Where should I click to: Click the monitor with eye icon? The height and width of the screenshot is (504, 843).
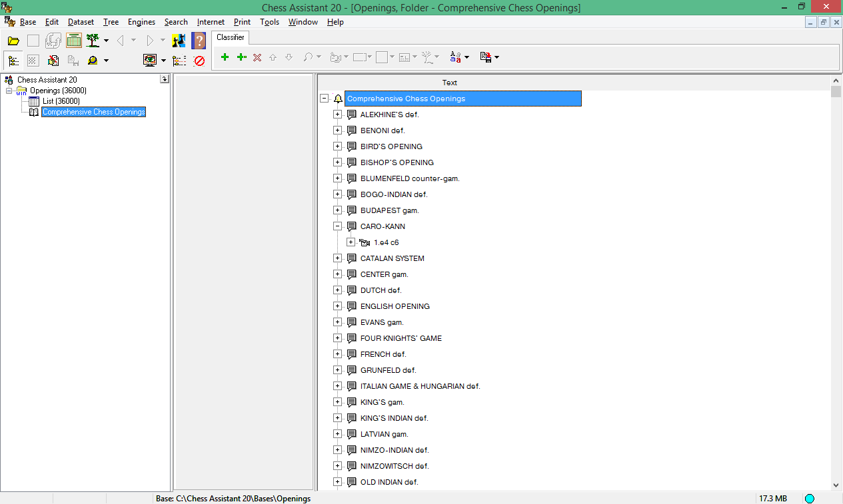click(x=150, y=61)
